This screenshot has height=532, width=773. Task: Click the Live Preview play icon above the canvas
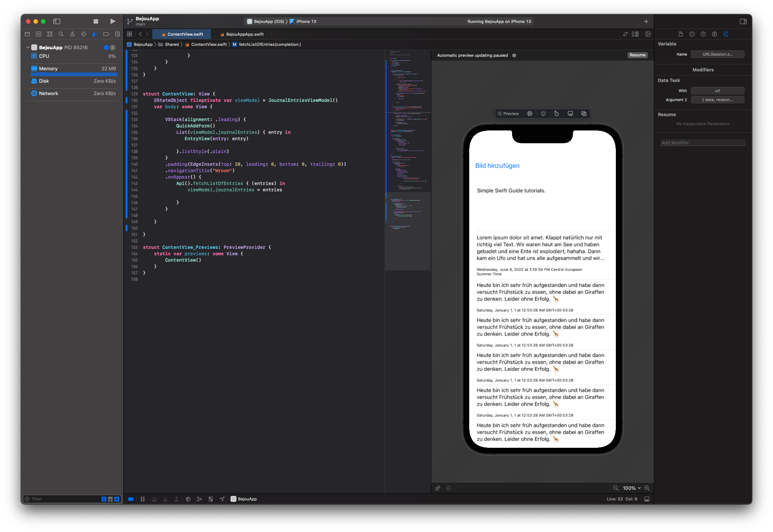[530, 114]
